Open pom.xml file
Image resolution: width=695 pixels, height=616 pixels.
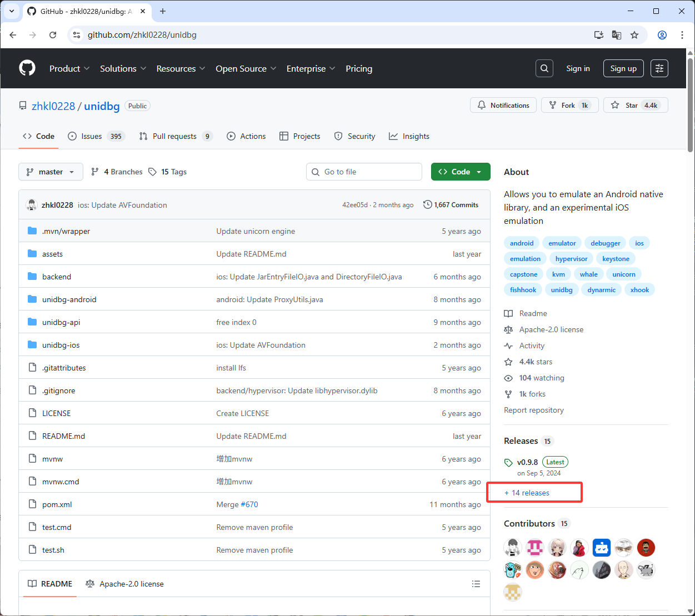pyautogui.click(x=57, y=504)
